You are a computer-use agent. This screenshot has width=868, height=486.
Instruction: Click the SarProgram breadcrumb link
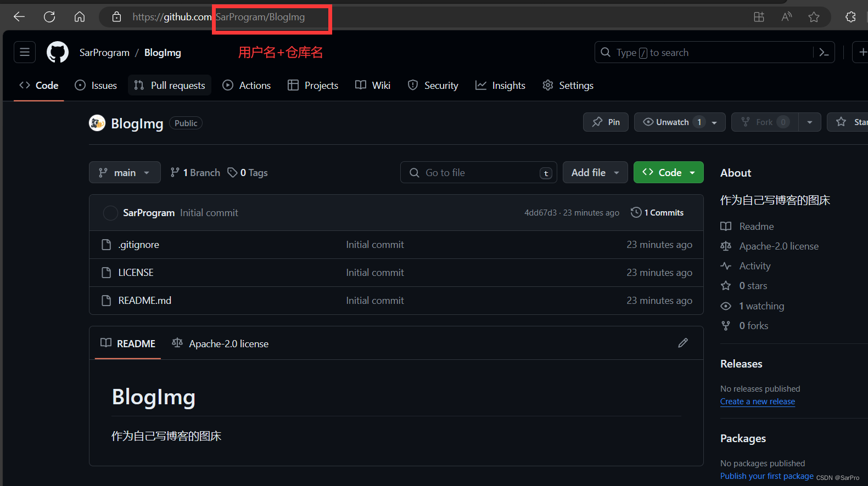click(x=104, y=53)
